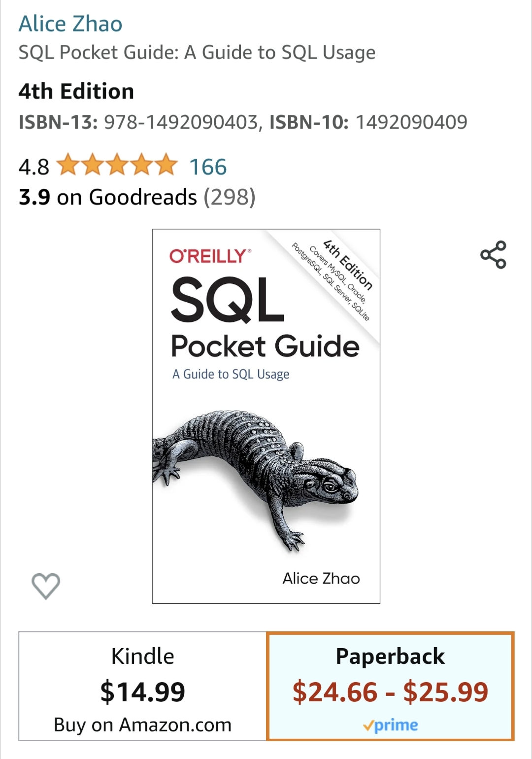The width and height of the screenshot is (532, 759).
Task: Tap the (298) Goodreads ratings count
Action: (x=230, y=197)
